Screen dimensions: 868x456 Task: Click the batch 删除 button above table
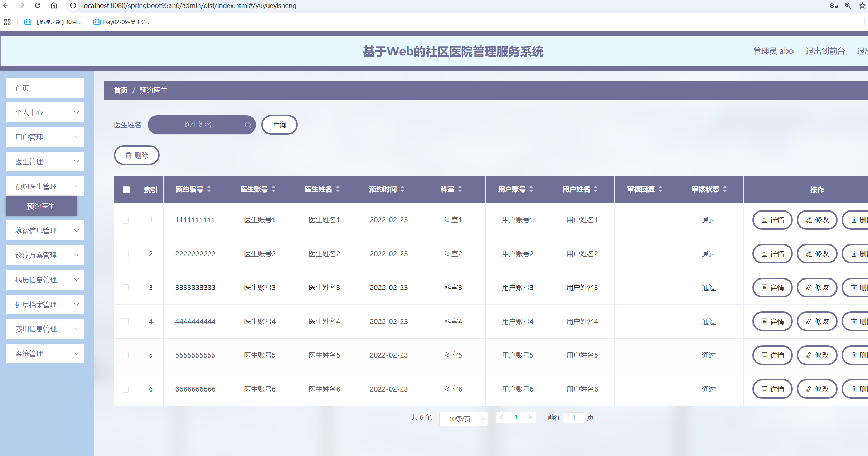tap(137, 155)
